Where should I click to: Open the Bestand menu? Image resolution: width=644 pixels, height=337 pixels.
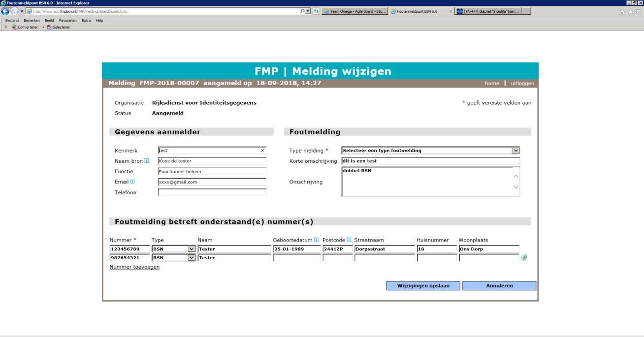coord(12,21)
